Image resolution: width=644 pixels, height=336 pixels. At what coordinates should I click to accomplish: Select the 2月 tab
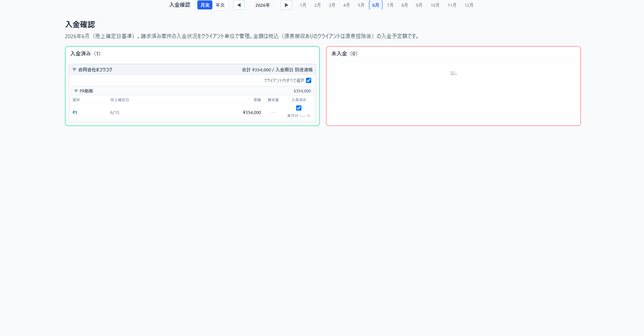tap(317, 5)
